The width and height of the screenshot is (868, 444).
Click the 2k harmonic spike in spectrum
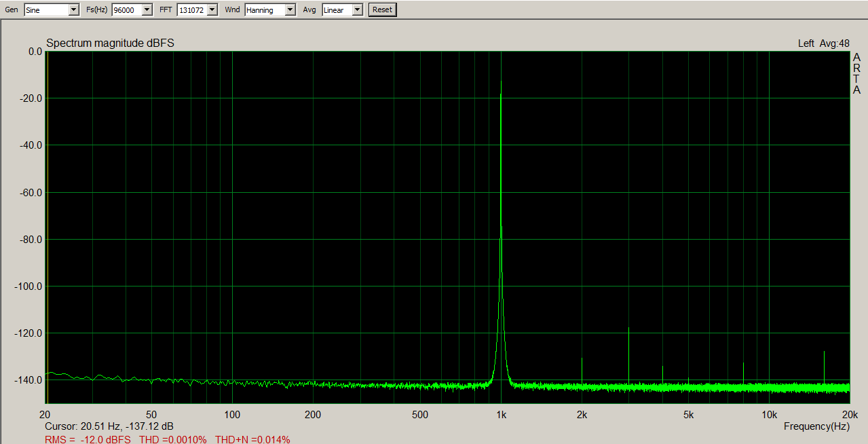(x=582, y=371)
